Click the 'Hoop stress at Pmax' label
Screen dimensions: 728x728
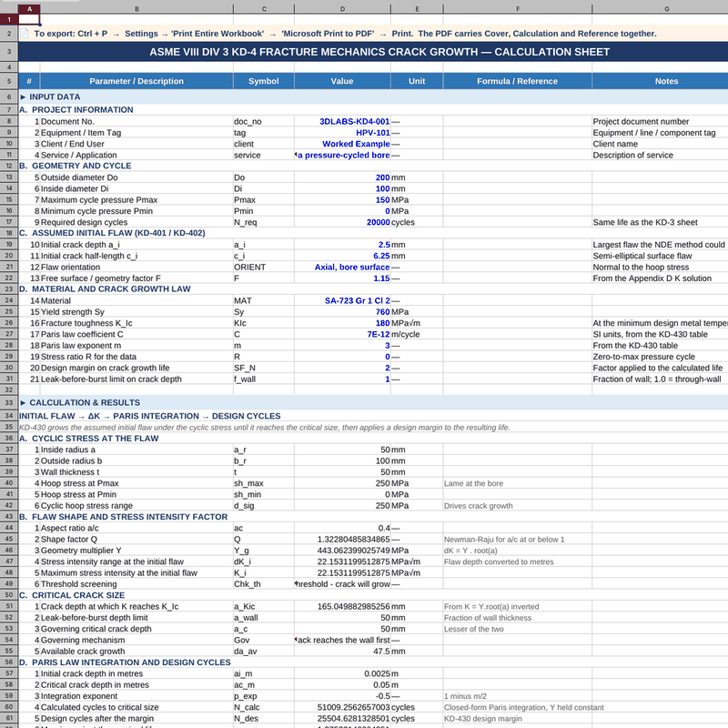[x=79, y=483]
